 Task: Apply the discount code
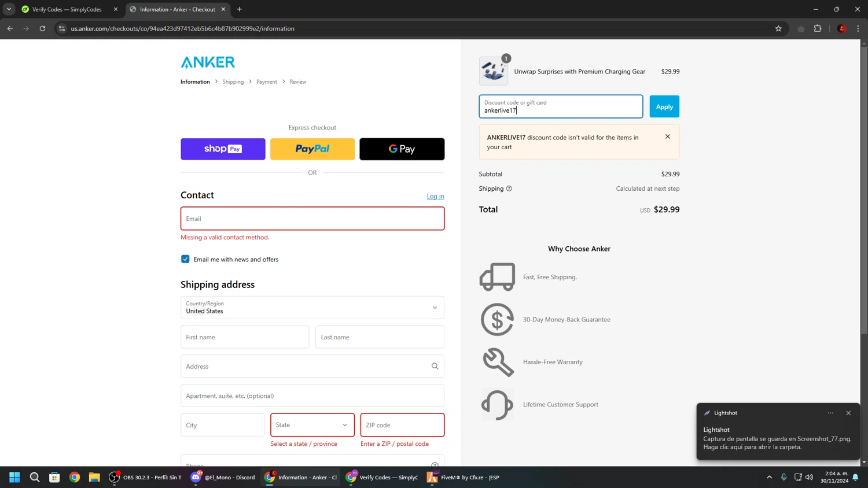tap(664, 106)
